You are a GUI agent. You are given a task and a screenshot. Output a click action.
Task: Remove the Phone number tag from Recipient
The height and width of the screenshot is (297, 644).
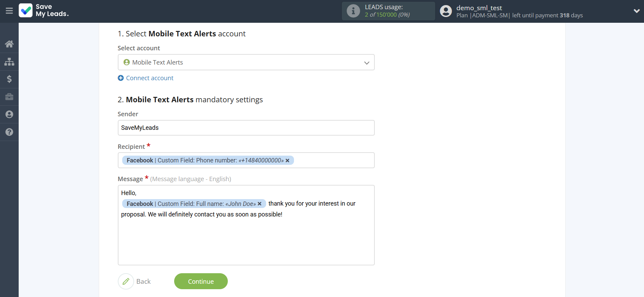pyautogui.click(x=288, y=160)
